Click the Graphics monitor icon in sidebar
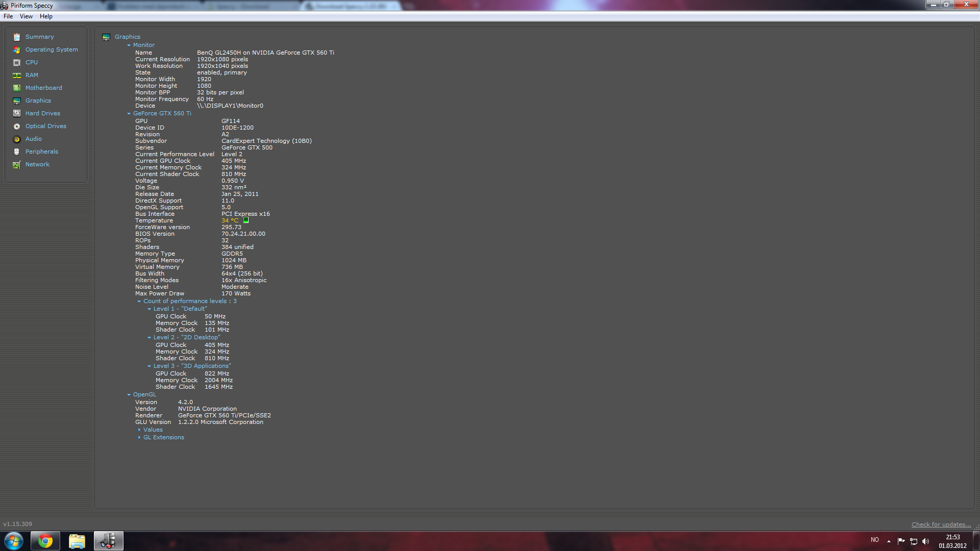The width and height of the screenshot is (980, 551). click(x=17, y=101)
